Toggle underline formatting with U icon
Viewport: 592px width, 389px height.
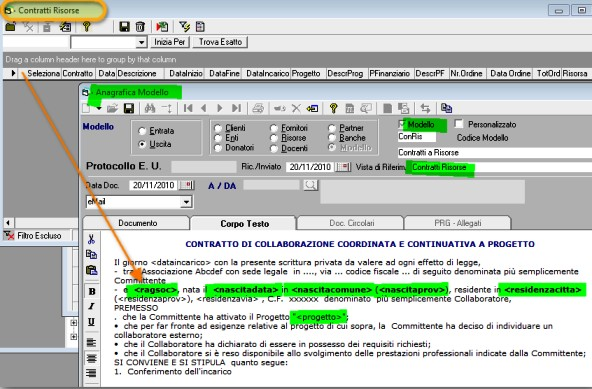tap(91, 322)
